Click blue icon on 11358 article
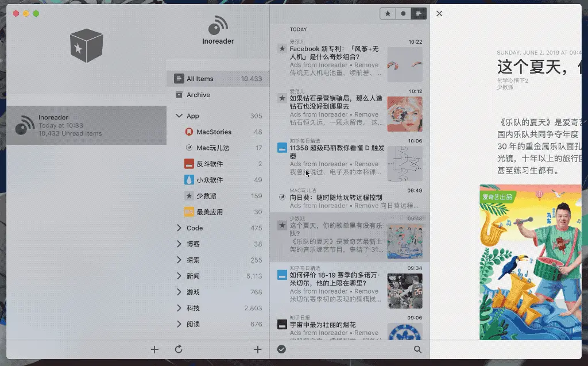Viewport: 588px width, 366px height. coord(282,148)
